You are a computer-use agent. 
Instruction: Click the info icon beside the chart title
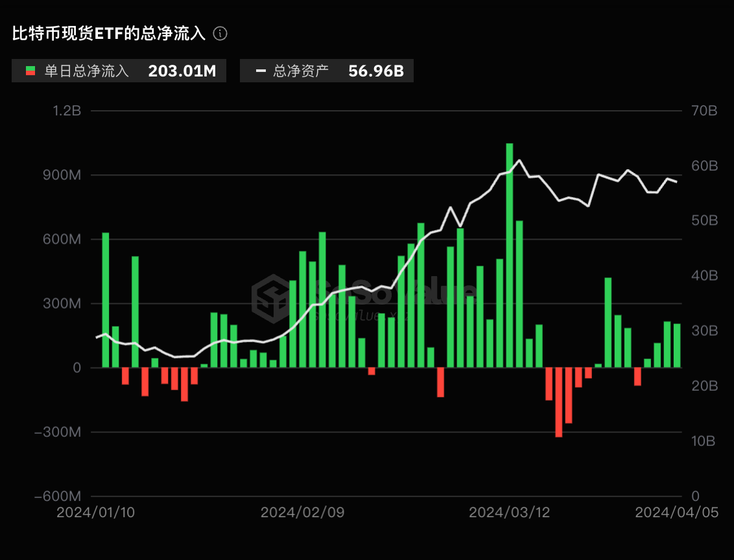pos(220,34)
